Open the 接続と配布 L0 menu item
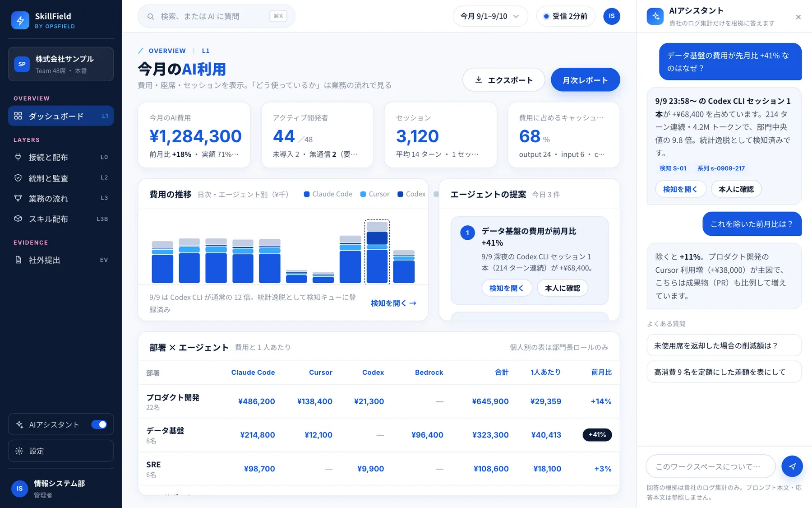Image resolution: width=812 pixels, height=508 pixels. pos(61,157)
